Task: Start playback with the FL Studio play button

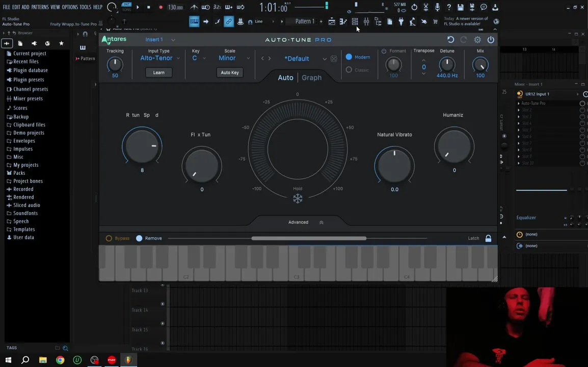Action: click(x=138, y=7)
